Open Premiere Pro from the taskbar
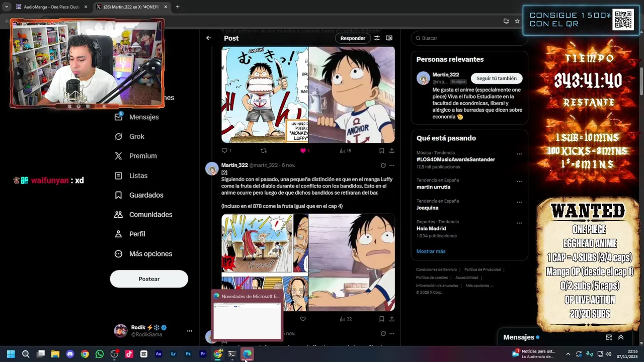This screenshot has height=362, width=644. tap(203, 354)
